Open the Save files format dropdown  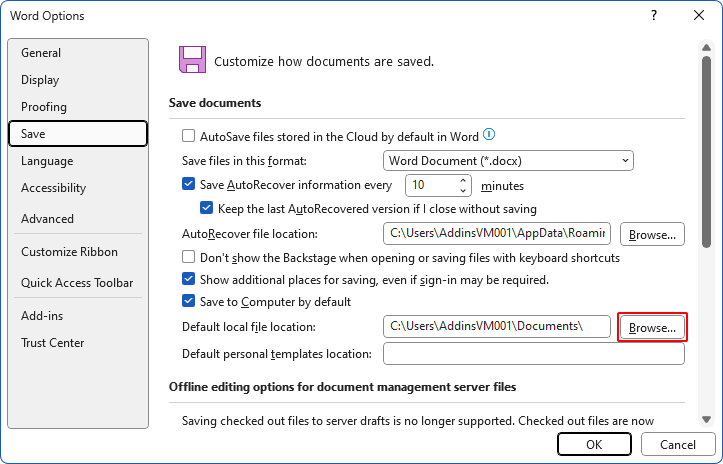coord(509,160)
